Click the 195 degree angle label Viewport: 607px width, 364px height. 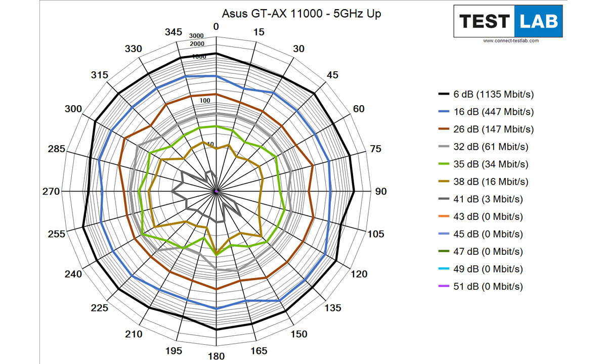(174, 351)
